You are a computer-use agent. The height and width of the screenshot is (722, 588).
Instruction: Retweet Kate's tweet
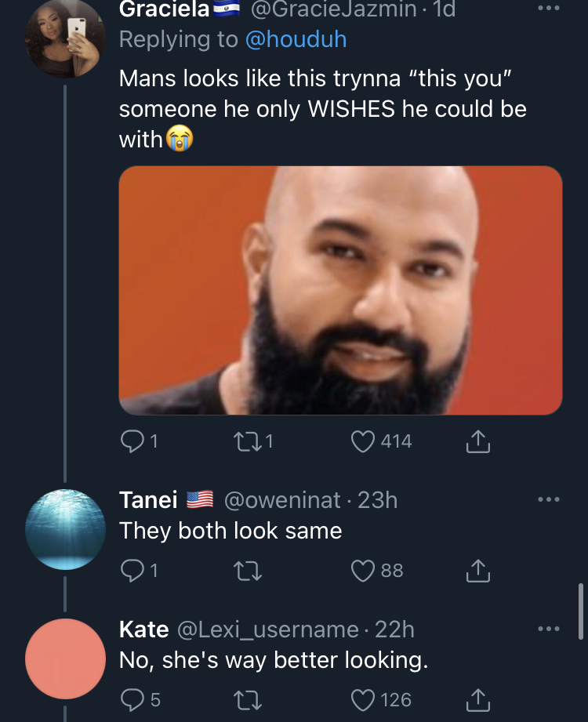pos(249,699)
